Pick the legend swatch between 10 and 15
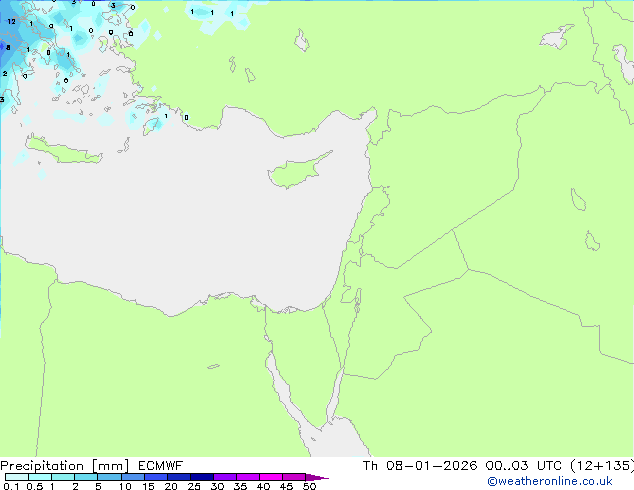 132,477
